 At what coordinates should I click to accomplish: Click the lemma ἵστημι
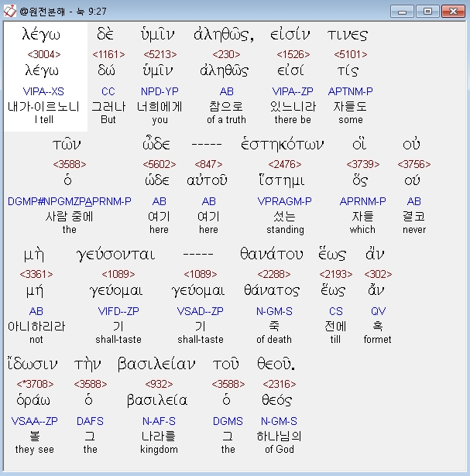[x=281, y=181]
